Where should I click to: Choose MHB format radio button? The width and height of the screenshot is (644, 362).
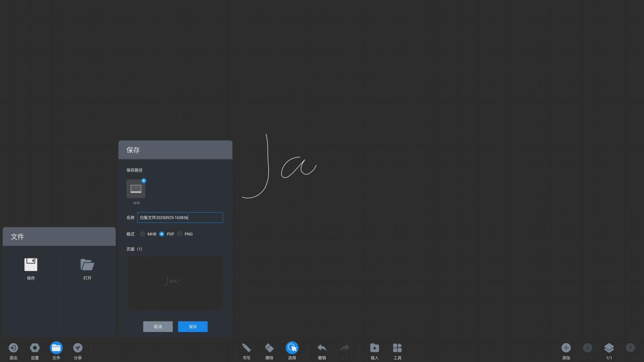pyautogui.click(x=143, y=234)
